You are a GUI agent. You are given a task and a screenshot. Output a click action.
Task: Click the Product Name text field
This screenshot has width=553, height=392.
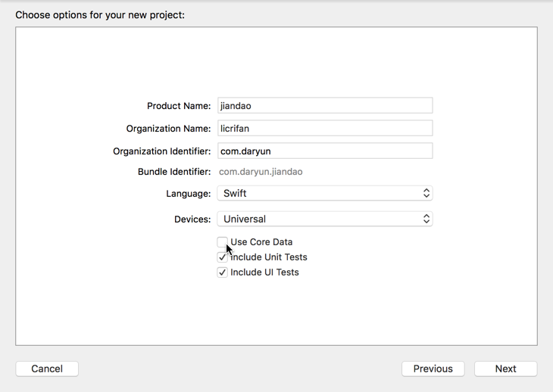[x=325, y=106]
